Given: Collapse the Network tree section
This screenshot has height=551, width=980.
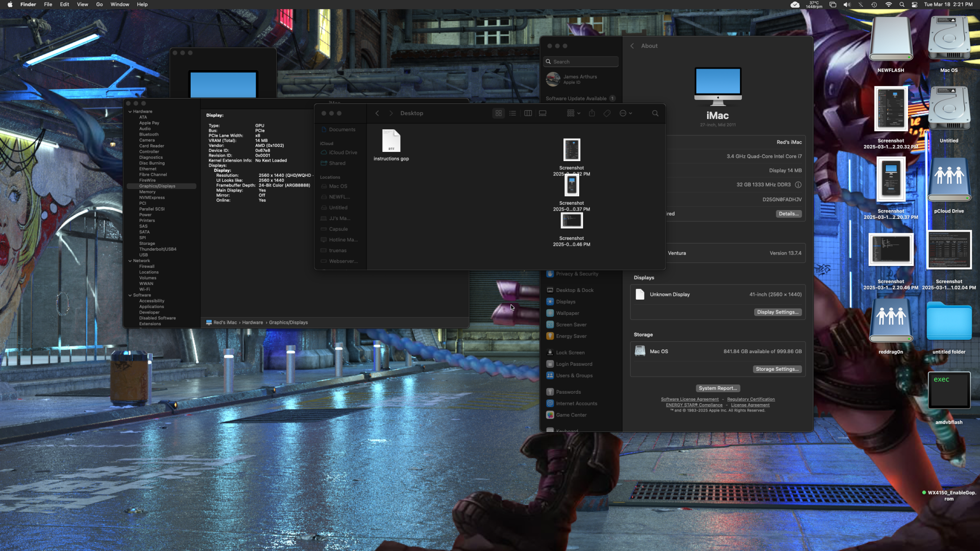Looking at the screenshot, I should (130, 261).
